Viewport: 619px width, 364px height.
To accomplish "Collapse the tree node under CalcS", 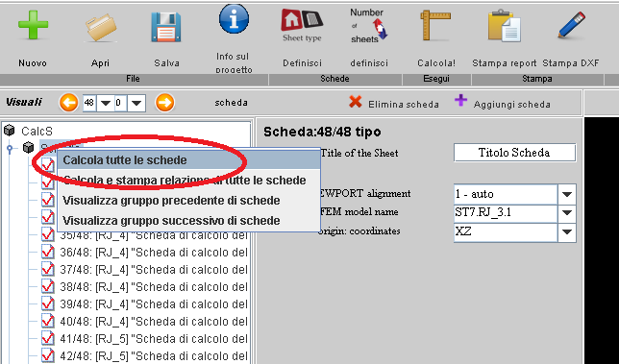I will tap(10, 148).
